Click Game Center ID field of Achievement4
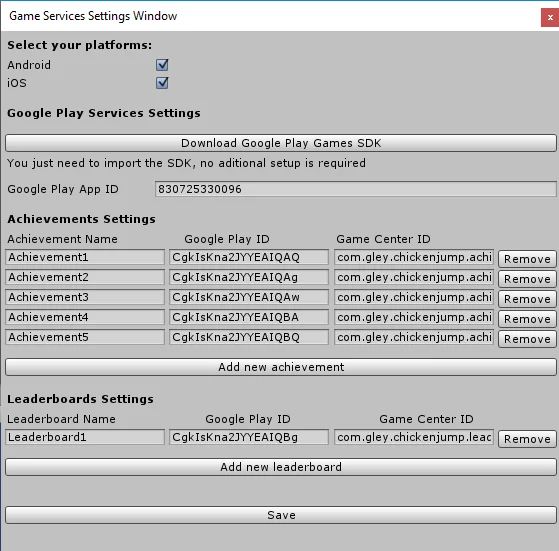The image size is (559, 551). tap(414, 317)
